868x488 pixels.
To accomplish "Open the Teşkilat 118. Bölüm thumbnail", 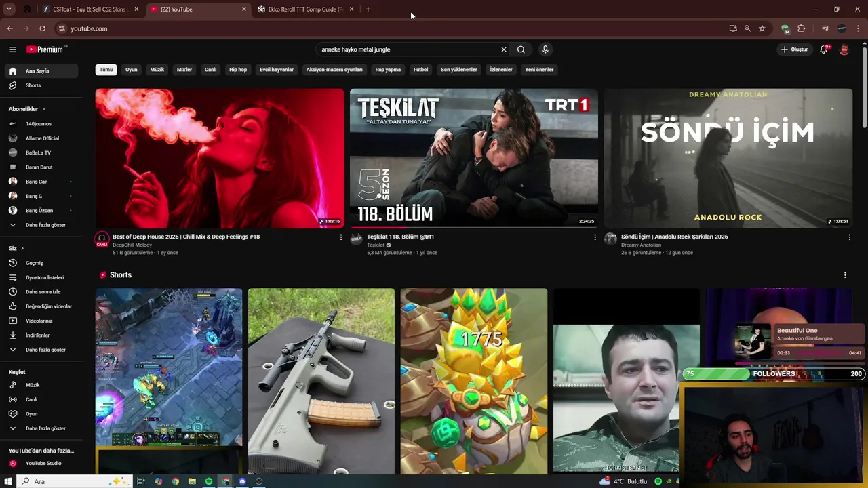I will pyautogui.click(x=474, y=158).
